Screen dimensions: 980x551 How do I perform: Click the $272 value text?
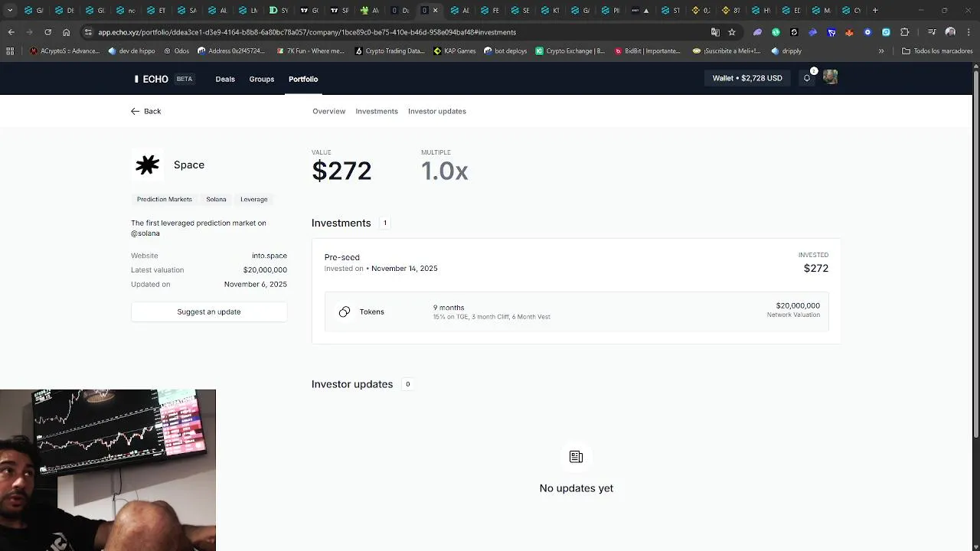(341, 171)
